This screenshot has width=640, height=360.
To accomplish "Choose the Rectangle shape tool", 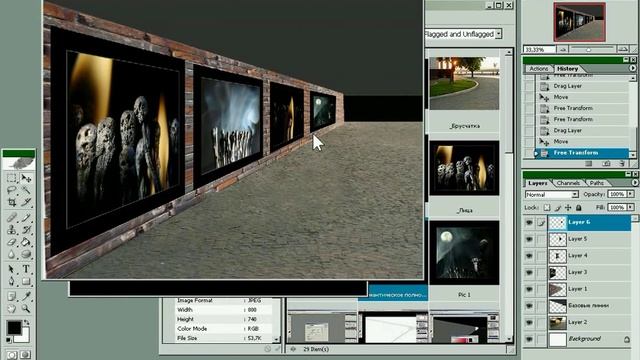I will coord(26,281).
